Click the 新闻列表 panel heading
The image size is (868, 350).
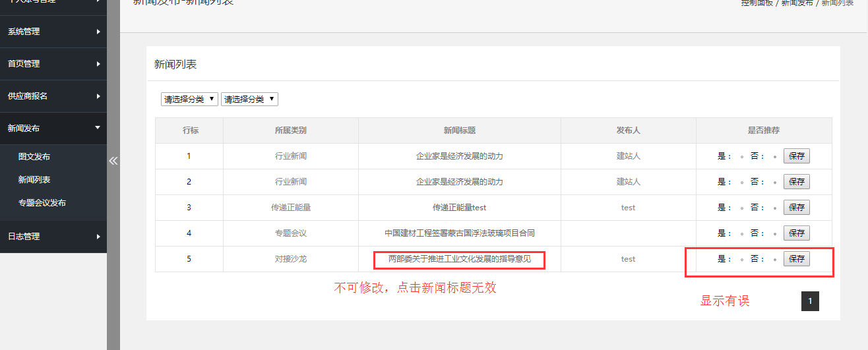tap(175, 65)
